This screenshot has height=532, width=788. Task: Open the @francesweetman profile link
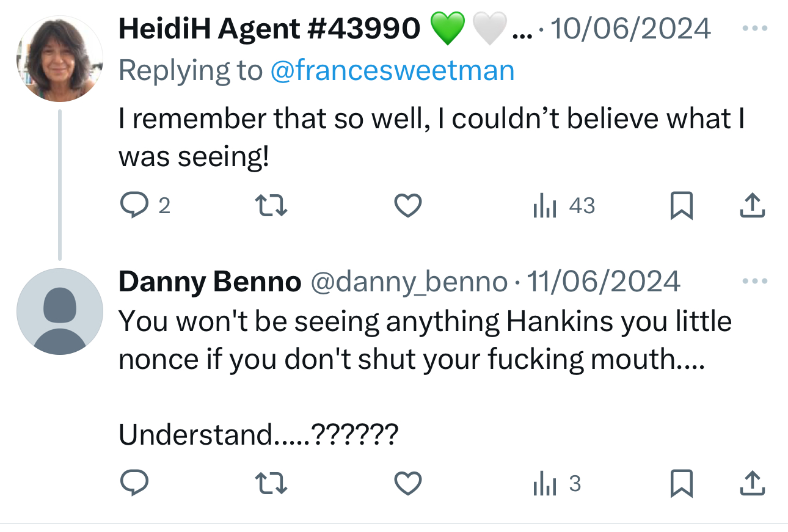pos(392,71)
